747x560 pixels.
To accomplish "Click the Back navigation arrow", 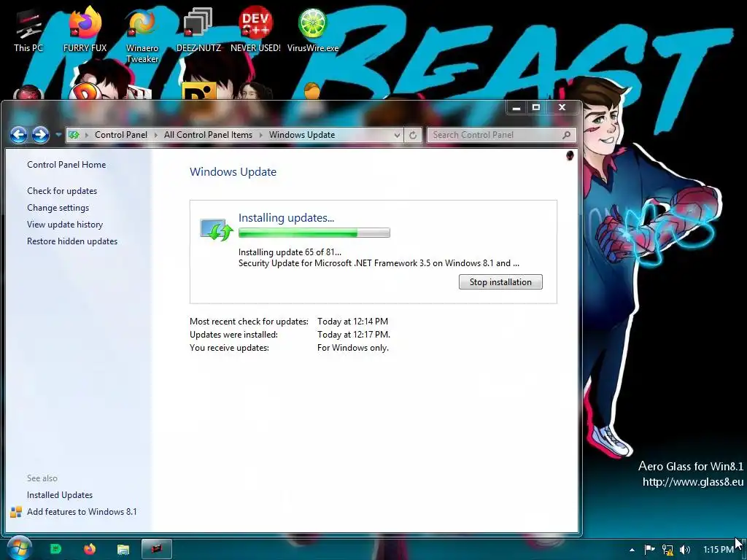I will pyautogui.click(x=18, y=135).
